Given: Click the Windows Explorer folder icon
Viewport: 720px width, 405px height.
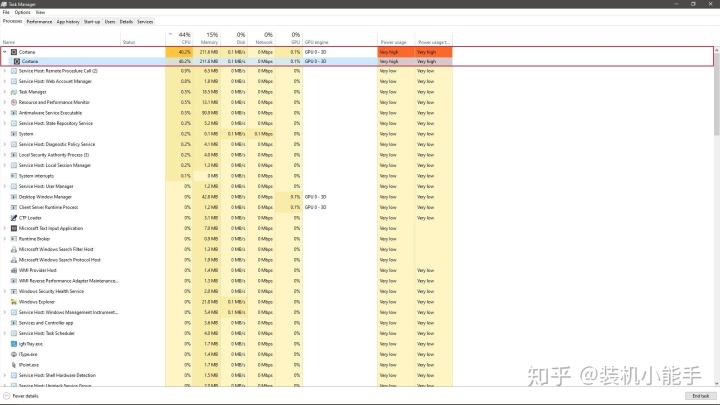Looking at the screenshot, I should tap(14, 302).
